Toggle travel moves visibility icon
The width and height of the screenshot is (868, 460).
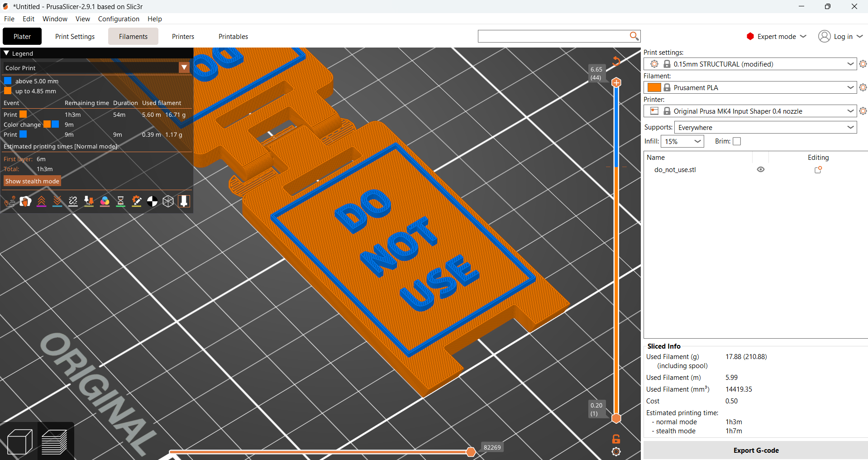[x=10, y=201]
